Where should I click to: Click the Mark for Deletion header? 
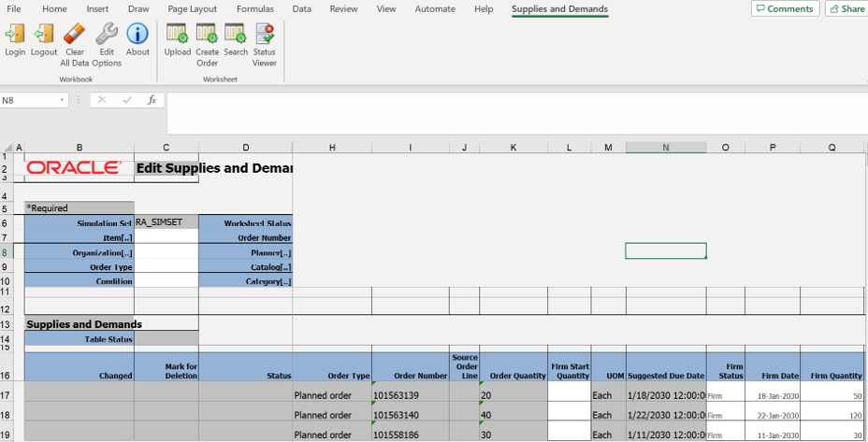pyautogui.click(x=166, y=366)
